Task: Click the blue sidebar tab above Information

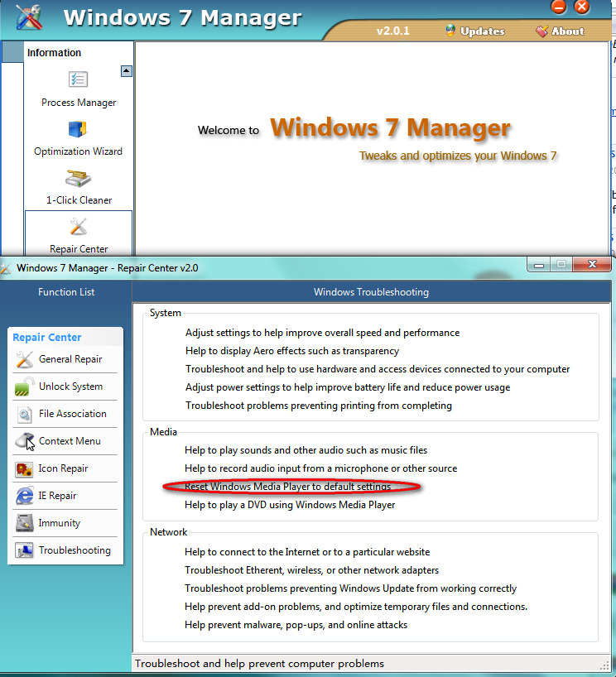Action: pos(12,52)
